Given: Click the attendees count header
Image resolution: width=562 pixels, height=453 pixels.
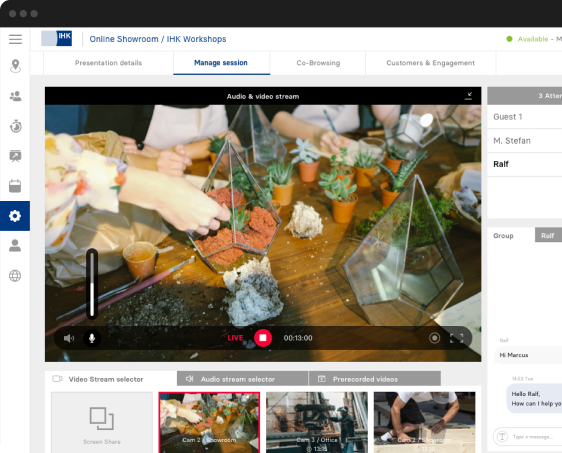Looking at the screenshot, I should coord(525,96).
